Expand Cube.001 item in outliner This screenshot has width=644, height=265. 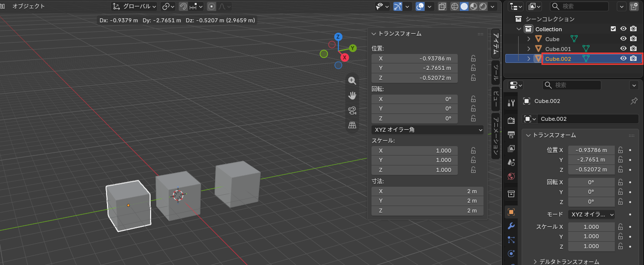pos(529,49)
